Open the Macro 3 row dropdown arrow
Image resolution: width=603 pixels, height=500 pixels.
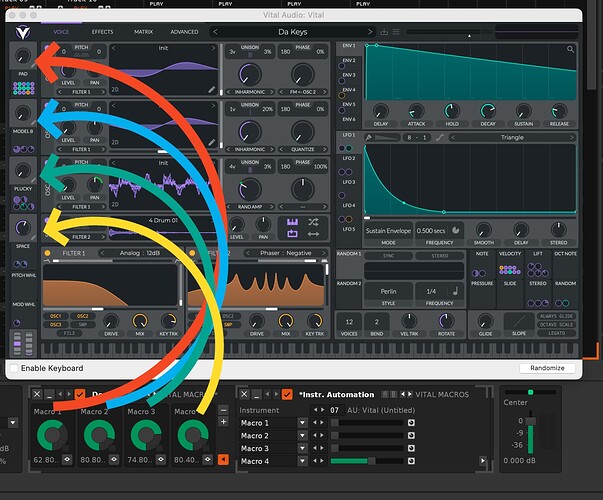(303, 448)
